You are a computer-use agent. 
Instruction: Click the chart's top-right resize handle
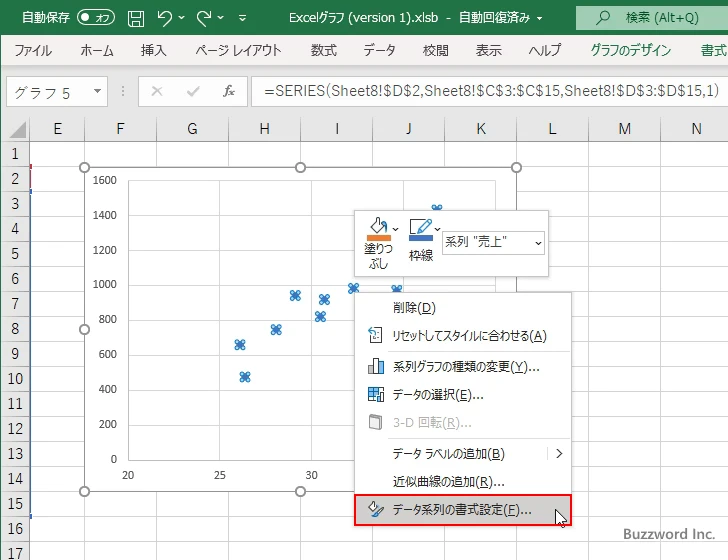click(x=516, y=168)
